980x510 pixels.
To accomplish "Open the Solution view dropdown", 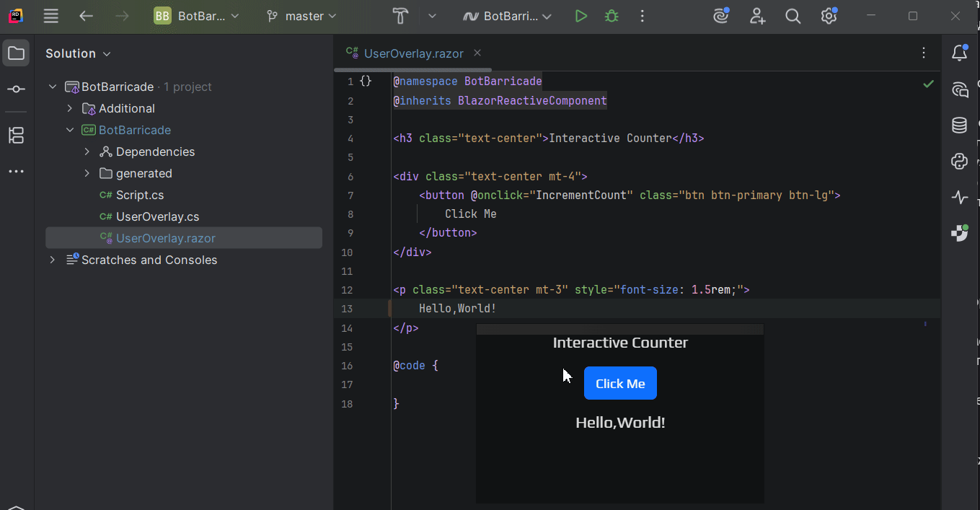I will [x=78, y=53].
